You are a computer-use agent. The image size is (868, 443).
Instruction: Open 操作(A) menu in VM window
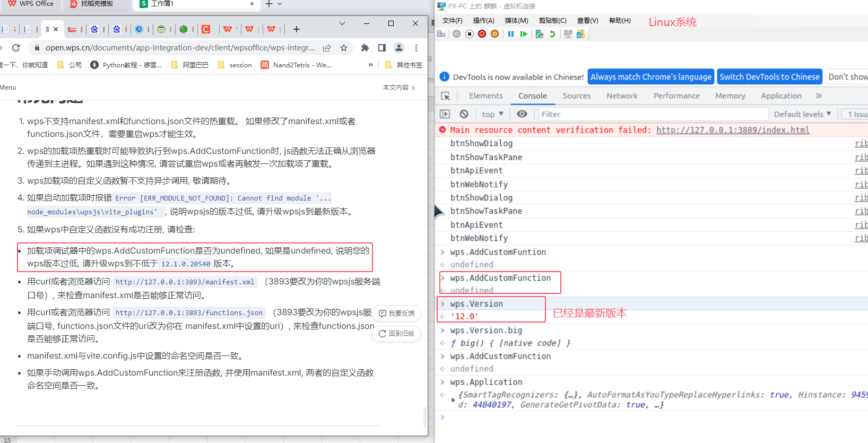coord(483,21)
